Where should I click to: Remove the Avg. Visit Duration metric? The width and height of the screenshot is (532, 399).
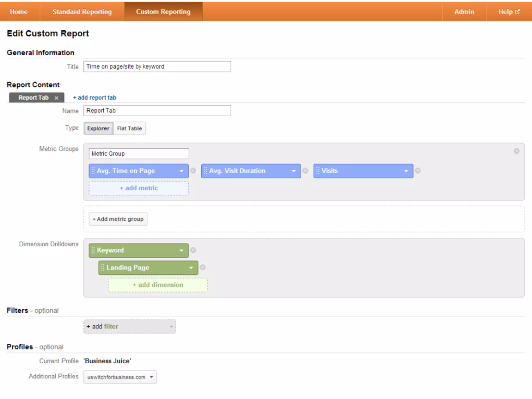click(x=305, y=171)
